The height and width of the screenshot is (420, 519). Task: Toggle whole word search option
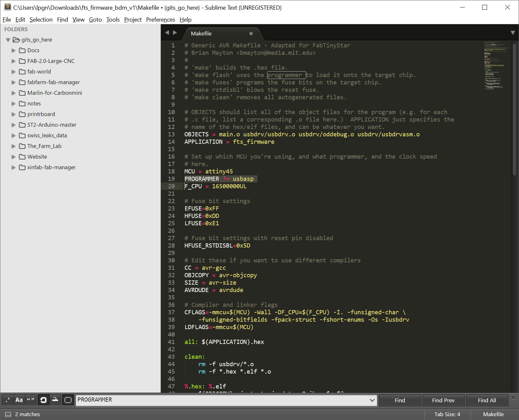(31, 400)
